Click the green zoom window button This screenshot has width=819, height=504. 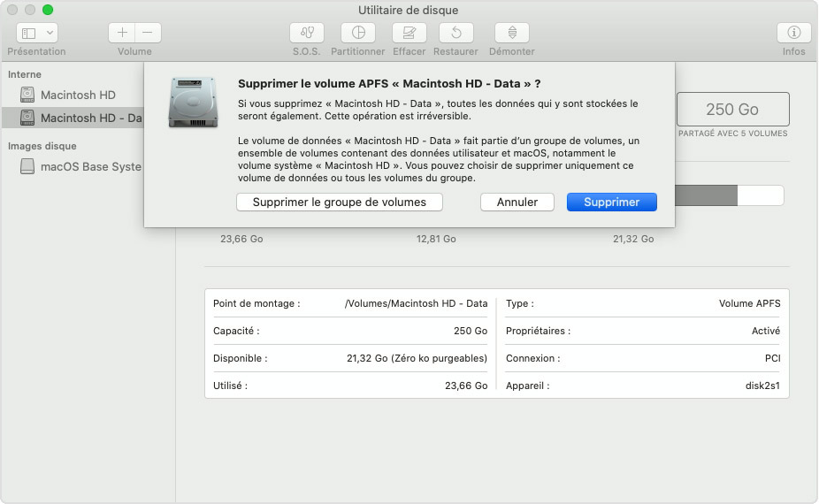pos(48,10)
